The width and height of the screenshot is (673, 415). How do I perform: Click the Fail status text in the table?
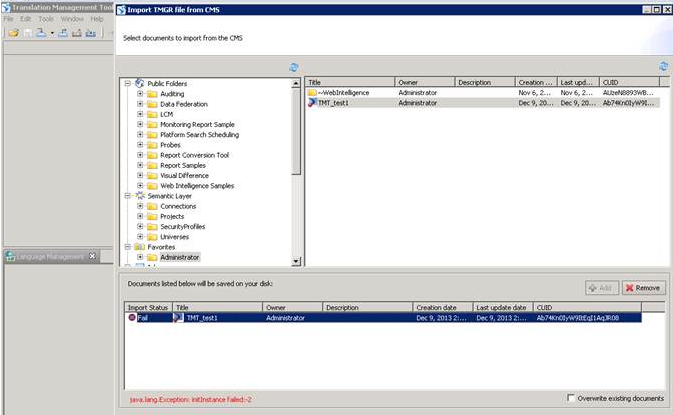tap(142, 318)
